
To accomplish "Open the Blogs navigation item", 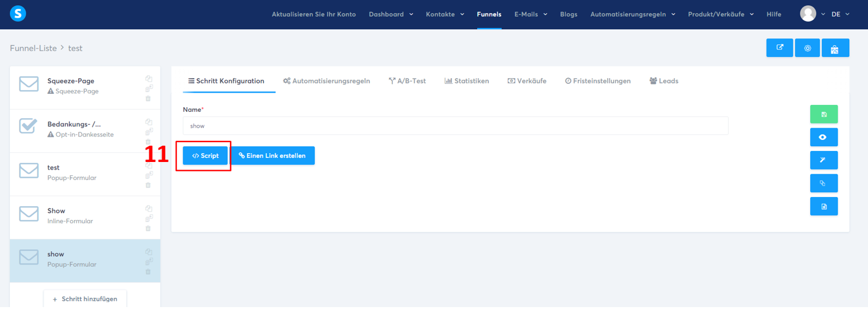I will click(569, 14).
